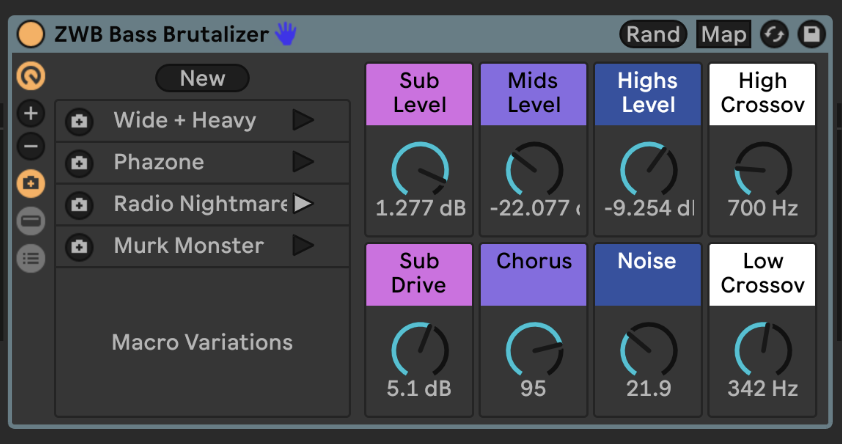Show the devices sidebar icon

click(31, 220)
